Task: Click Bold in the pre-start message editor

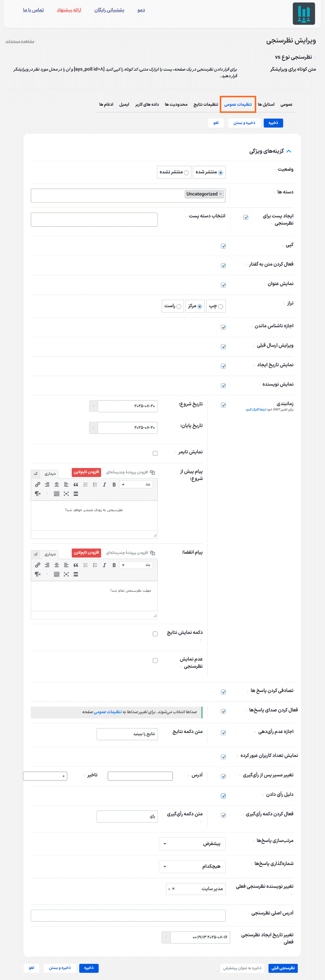Action: pyautogui.click(x=114, y=484)
